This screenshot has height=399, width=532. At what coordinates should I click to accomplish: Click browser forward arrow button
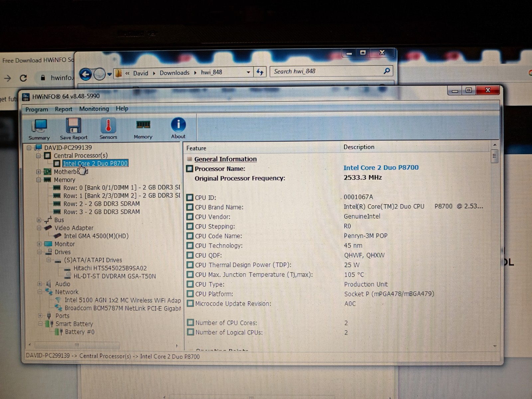click(7, 78)
